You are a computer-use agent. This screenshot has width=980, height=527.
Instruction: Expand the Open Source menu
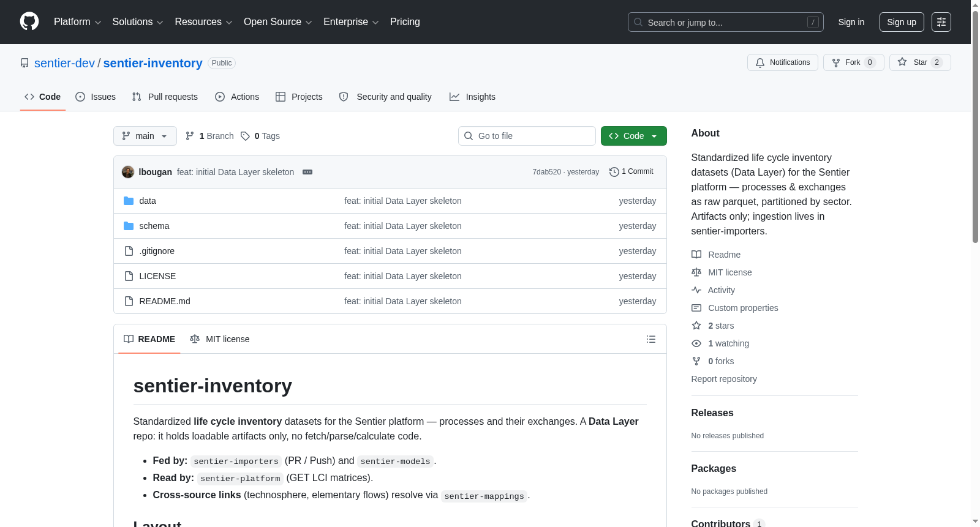click(x=278, y=22)
